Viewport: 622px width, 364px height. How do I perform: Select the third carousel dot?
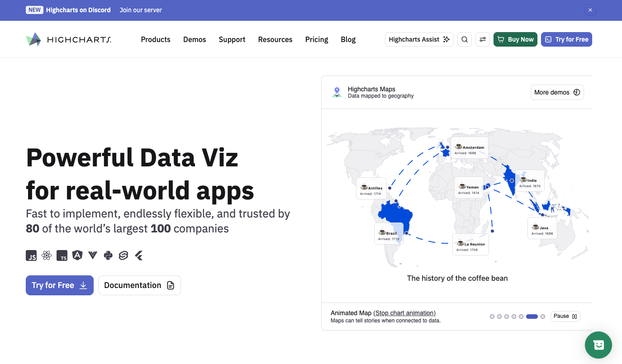click(507, 317)
